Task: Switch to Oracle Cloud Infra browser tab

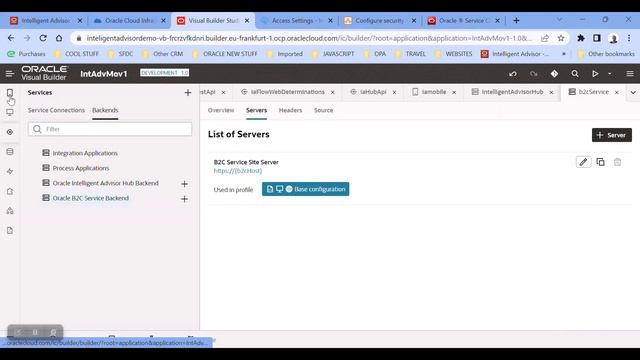Action: point(130,20)
